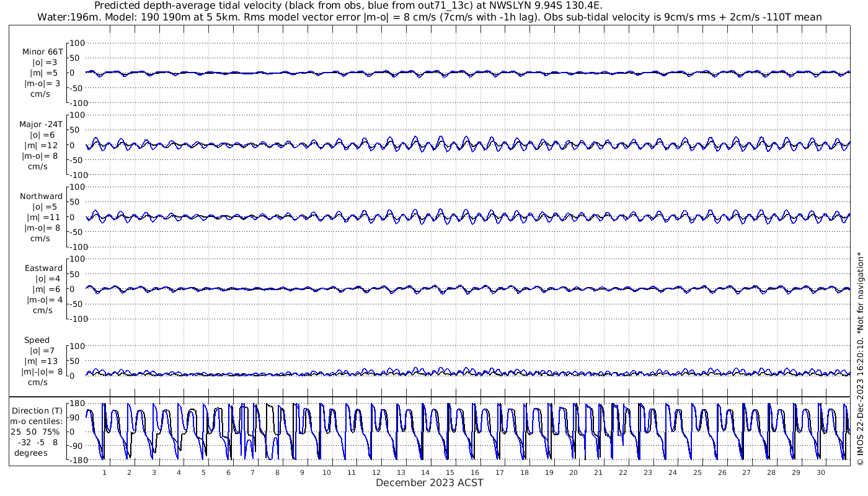Click the '|m-o|= 3' value in Minor panel

(x=42, y=84)
